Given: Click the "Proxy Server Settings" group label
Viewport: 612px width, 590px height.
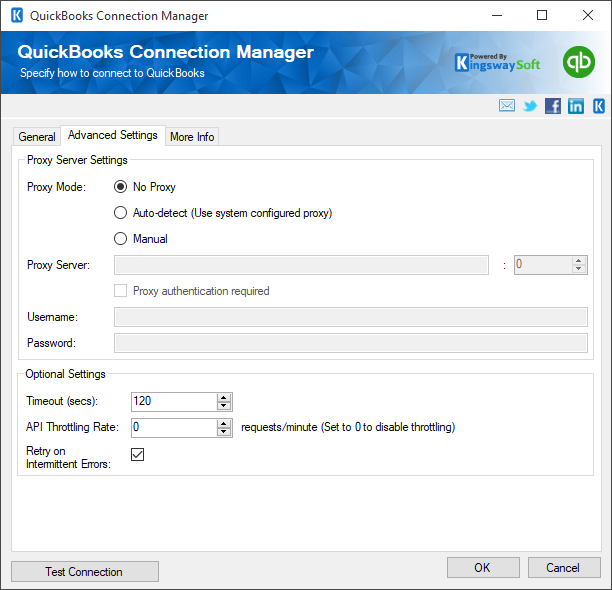Looking at the screenshot, I should point(77,160).
